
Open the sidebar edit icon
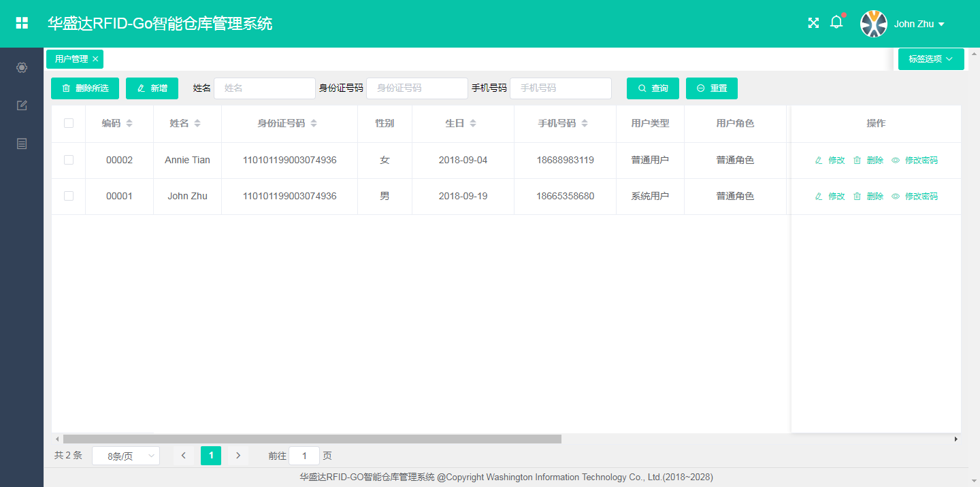22,105
